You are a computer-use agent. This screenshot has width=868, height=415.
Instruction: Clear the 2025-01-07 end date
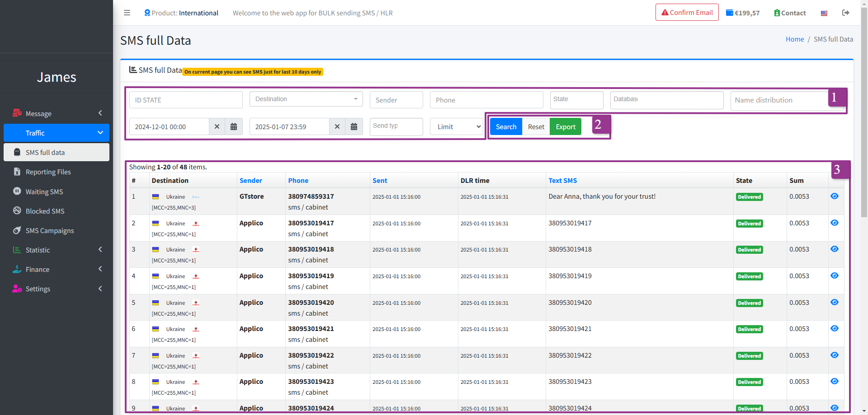point(337,127)
